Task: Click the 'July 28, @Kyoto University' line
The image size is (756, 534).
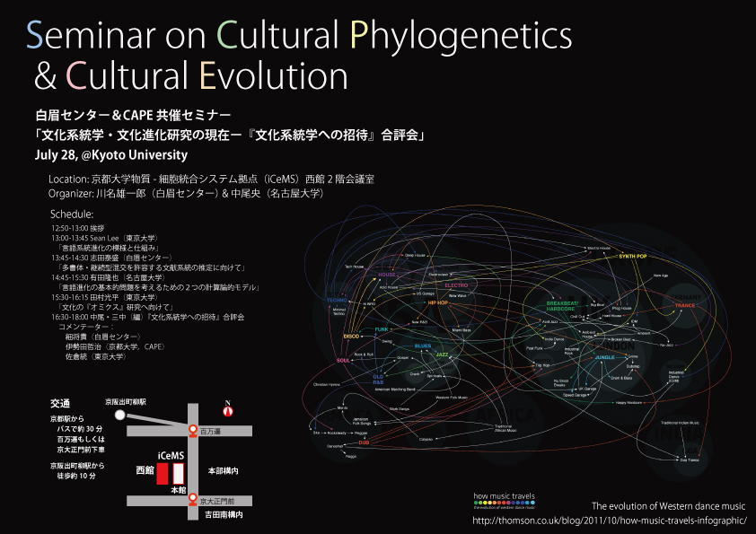Action: (x=111, y=155)
